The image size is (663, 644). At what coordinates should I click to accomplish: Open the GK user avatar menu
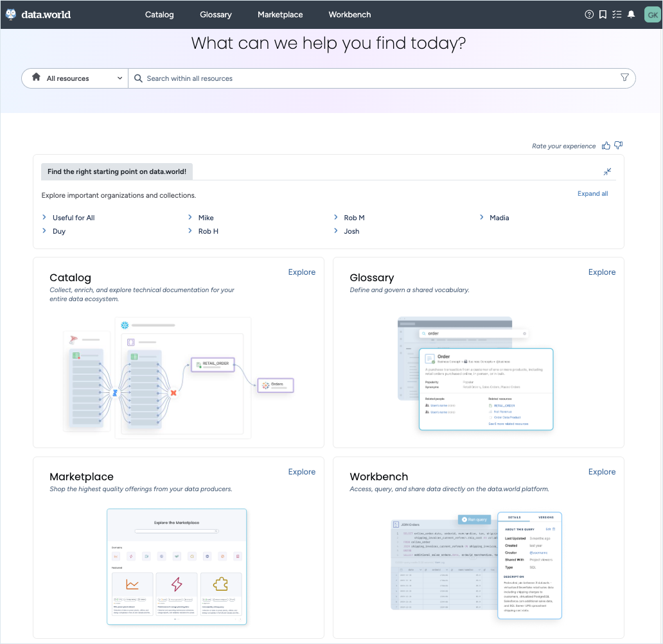click(x=653, y=15)
